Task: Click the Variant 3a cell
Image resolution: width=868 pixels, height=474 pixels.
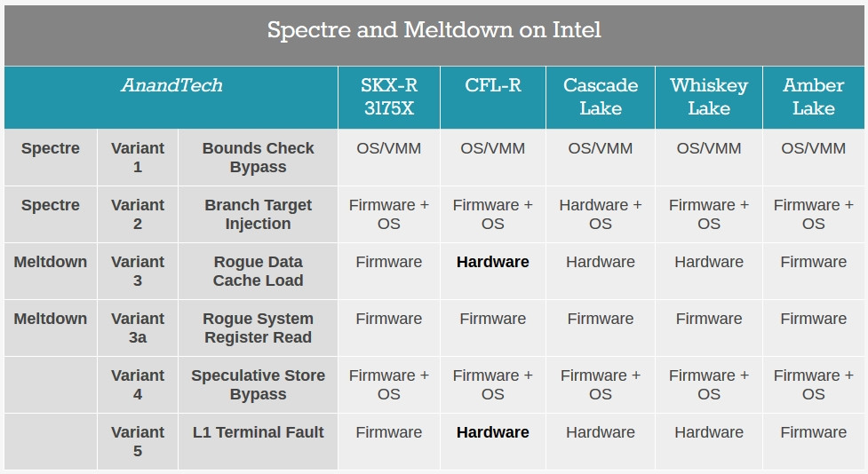Action: [138, 328]
